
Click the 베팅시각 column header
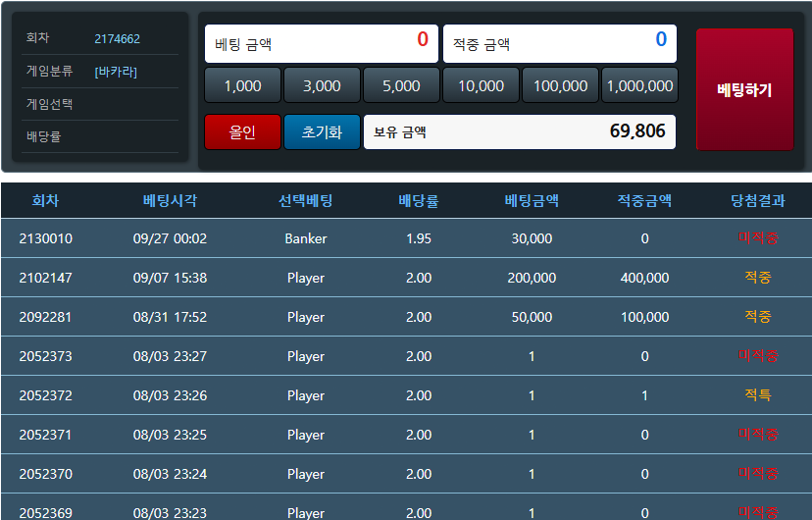click(x=170, y=200)
